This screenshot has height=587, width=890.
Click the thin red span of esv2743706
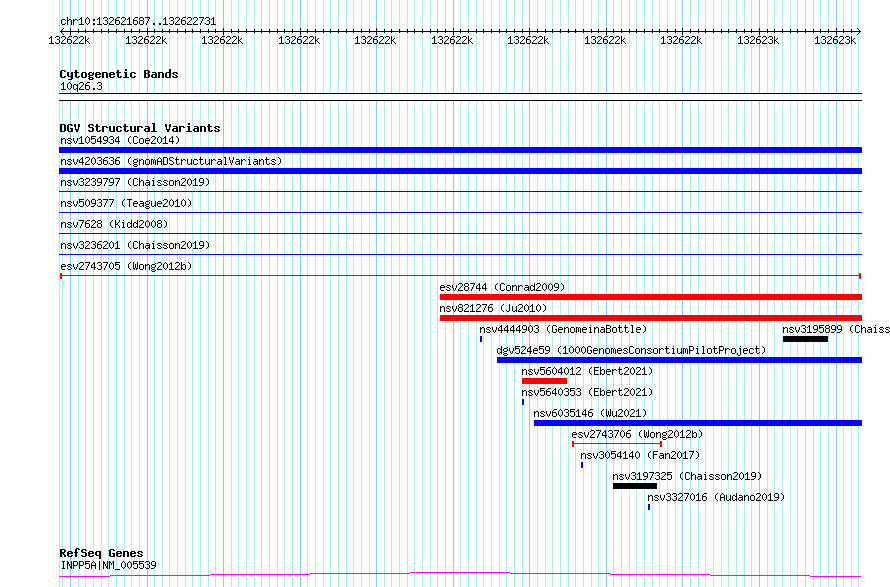[x=617, y=444]
